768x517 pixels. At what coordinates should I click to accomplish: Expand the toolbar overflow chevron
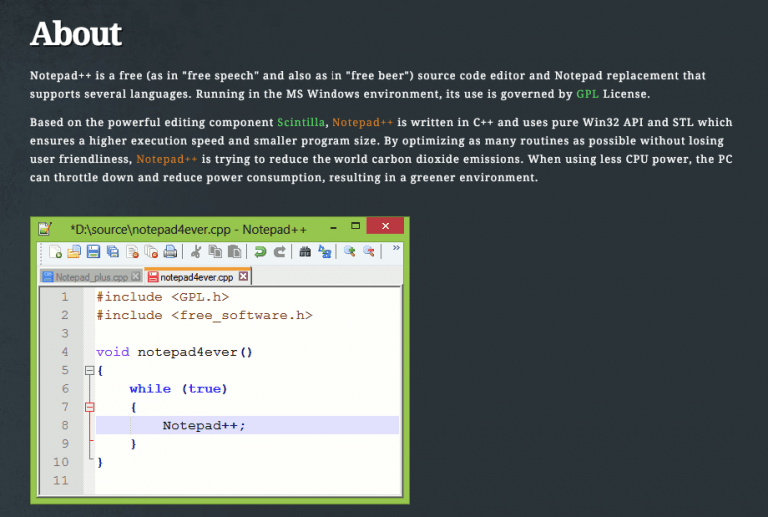(x=396, y=247)
